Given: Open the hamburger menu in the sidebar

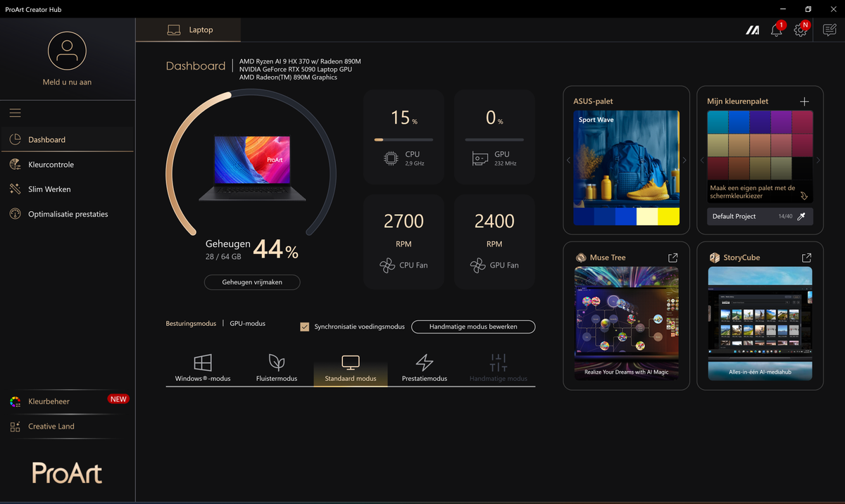Looking at the screenshot, I should 15,113.
